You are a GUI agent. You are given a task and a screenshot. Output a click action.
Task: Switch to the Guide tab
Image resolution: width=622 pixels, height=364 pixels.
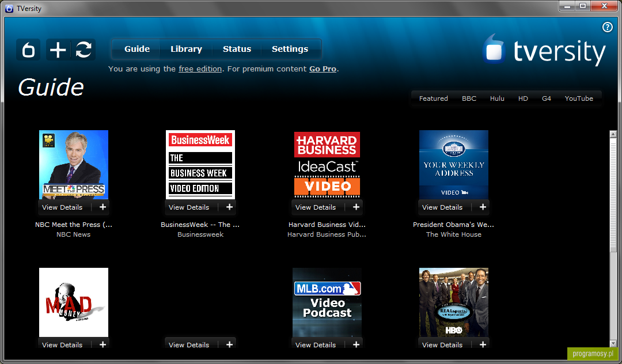click(x=137, y=49)
